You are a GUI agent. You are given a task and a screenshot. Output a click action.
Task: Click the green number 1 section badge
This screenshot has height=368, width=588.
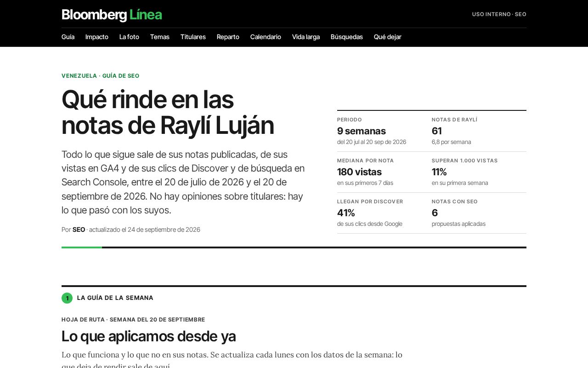point(67,298)
